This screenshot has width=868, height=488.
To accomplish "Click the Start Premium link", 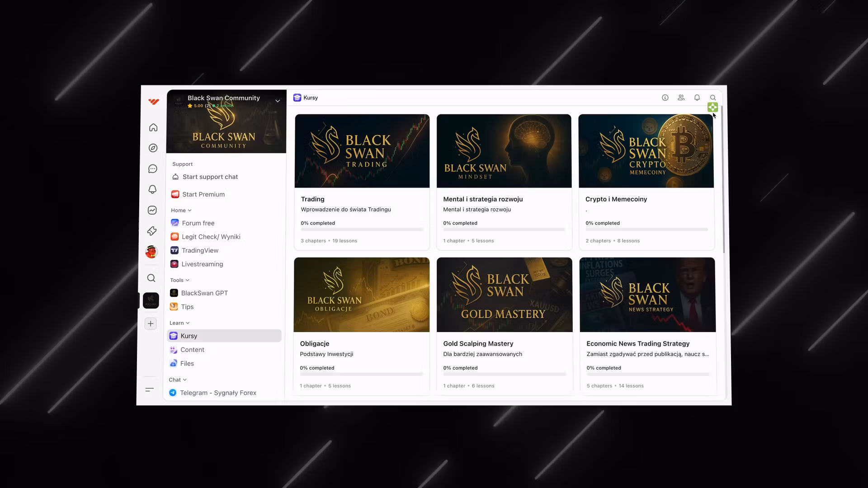I will point(203,194).
